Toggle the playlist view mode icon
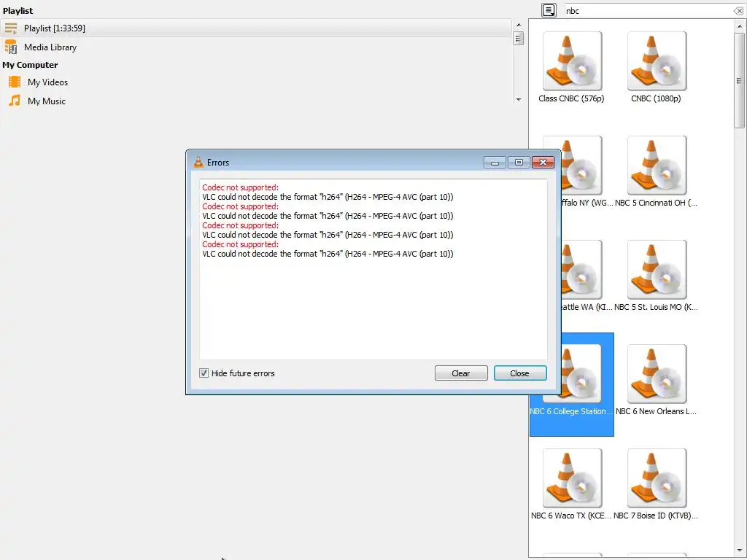The width and height of the screenshot is (747, 560). click(x=549, y=10)
